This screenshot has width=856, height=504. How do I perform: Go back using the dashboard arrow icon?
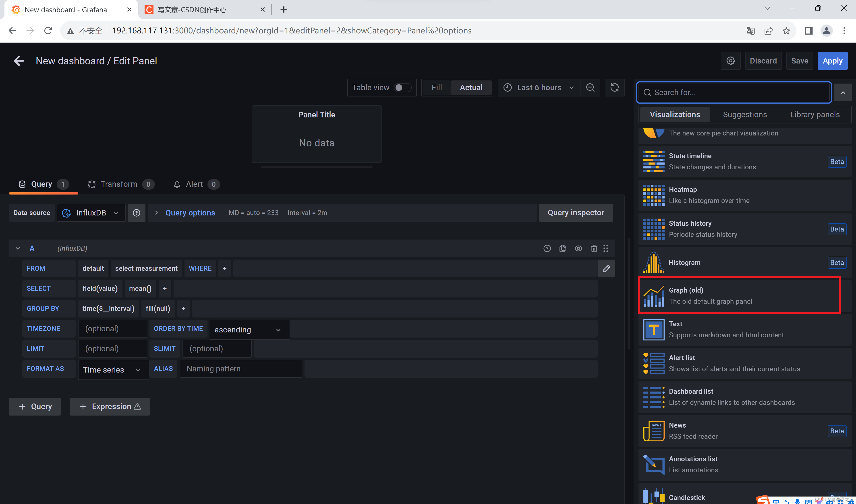[x=19, y=61]
